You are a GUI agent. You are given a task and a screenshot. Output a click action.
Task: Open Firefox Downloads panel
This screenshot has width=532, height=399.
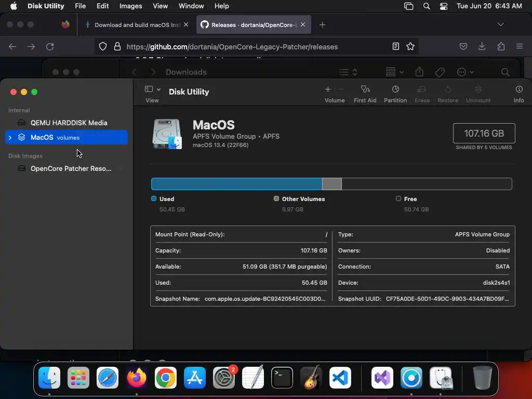click(482, 46)
